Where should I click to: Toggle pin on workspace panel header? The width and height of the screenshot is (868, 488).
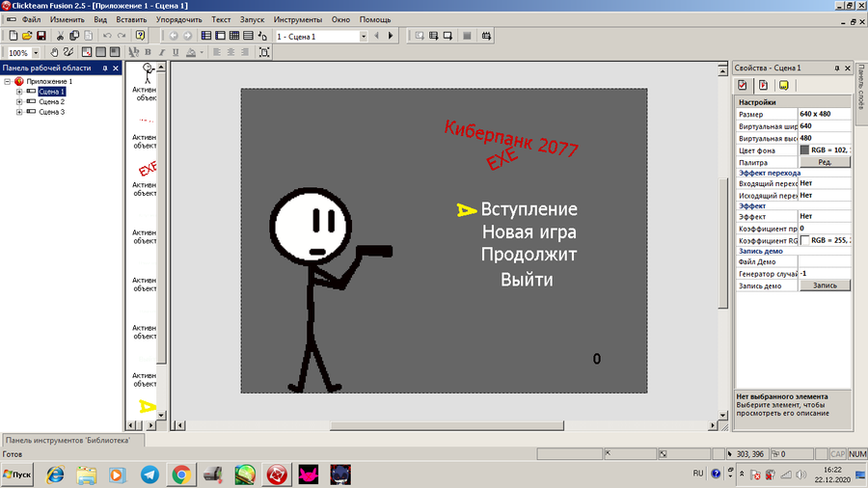tap(104, 68)
